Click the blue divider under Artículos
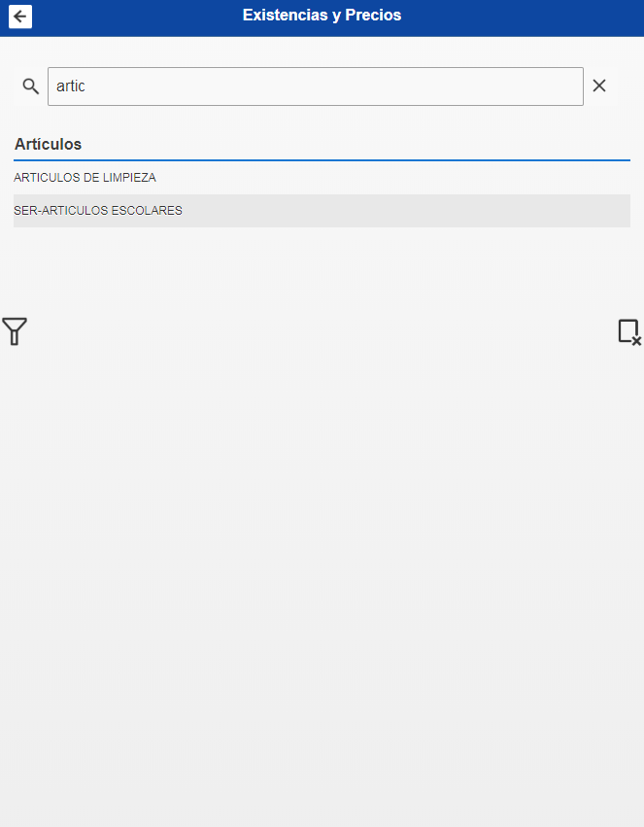The width and height of the screenshot is (644, 827). [322, 159]
